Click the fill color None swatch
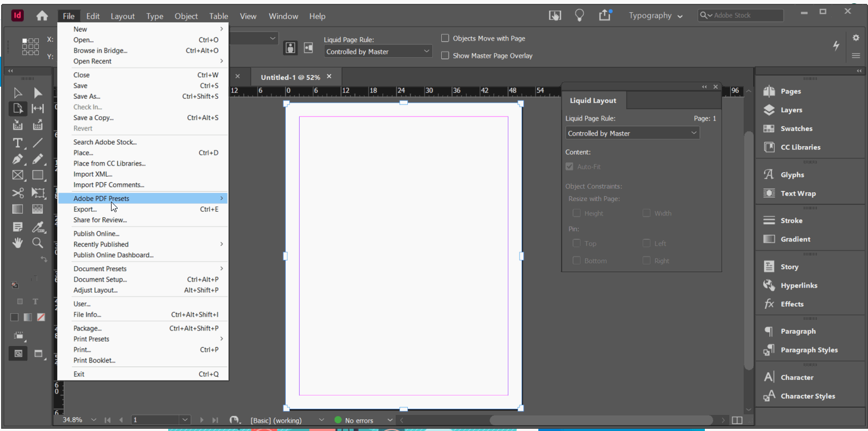Screen dimensions: 868x431 click(41, 318)
